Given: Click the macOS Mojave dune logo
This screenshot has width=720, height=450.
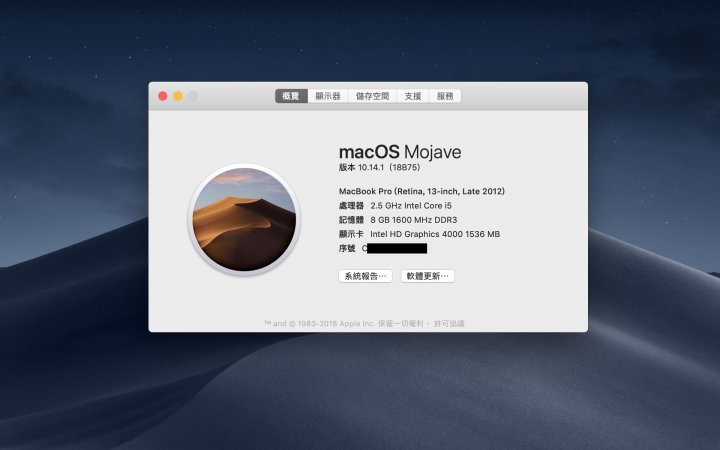Looking at the screenshot, I should click(x=244, y=219).
